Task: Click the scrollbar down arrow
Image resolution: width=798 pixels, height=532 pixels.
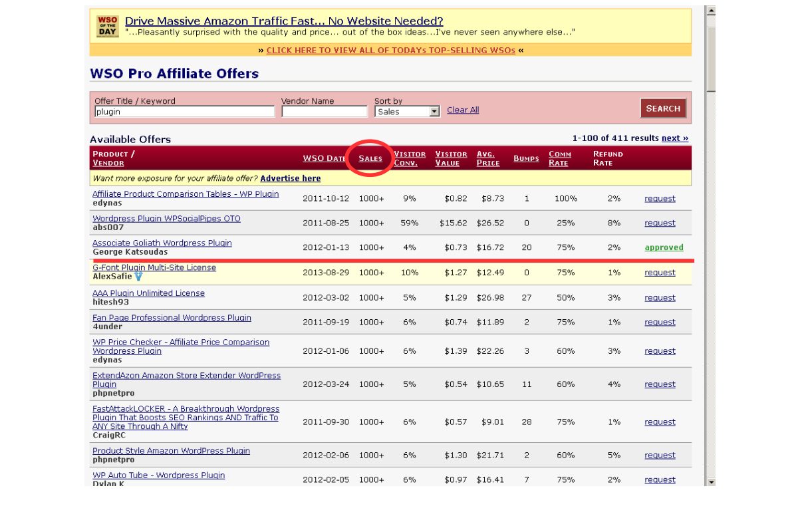Action: coord(710,481)
